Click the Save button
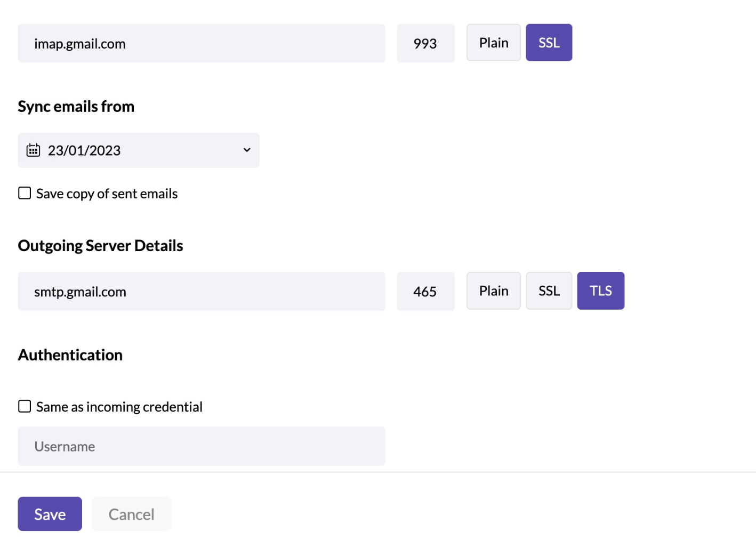The image size is (756, 547). pyautogui.click(x=50, y=513)
